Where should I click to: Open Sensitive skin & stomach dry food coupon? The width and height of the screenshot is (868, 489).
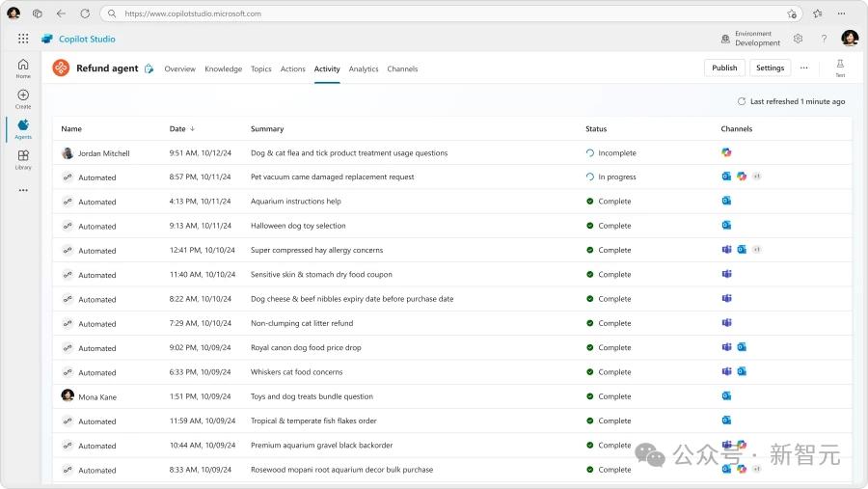321,274
